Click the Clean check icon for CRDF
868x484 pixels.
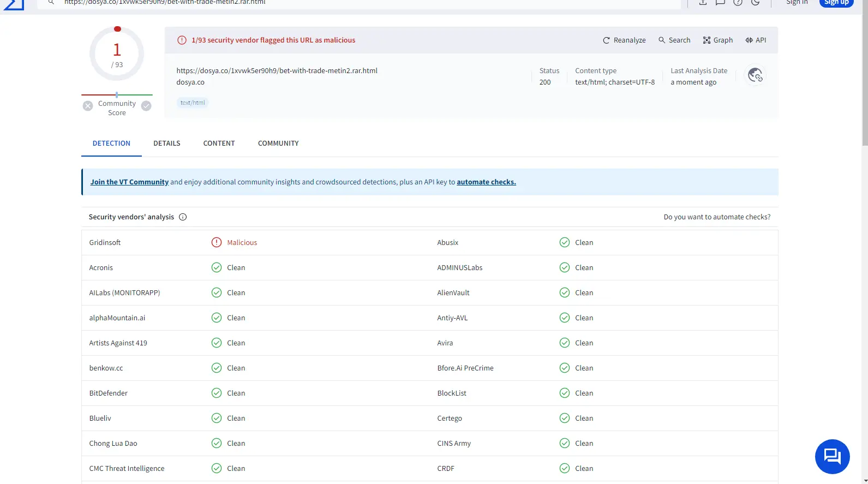[x=565, y=468]
